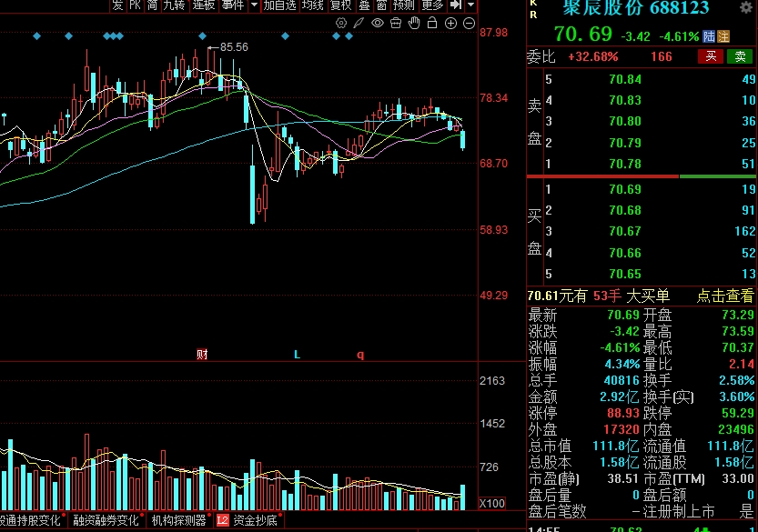This screenshot has height=532, width=758.
Task: Click the 跌停 price 59.29
Action: coord(737,413)
